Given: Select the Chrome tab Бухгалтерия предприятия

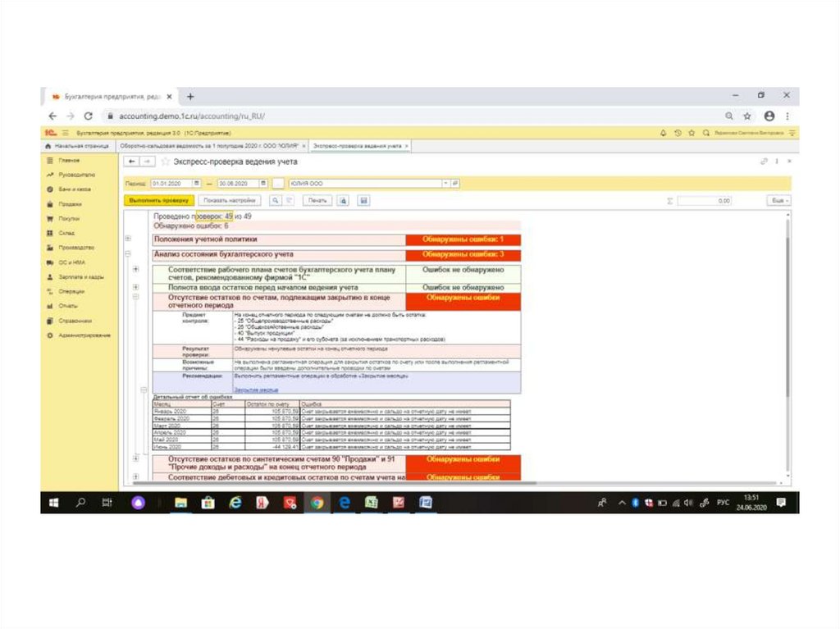Looking at the screenshot, I should [112, 97].
